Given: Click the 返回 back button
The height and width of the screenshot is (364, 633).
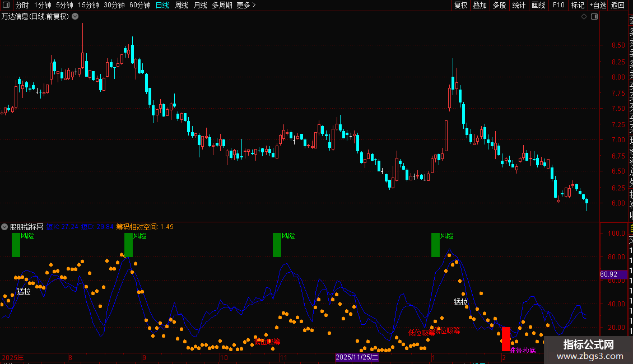Looking at the screenshot, I should [x=618, y=5].
